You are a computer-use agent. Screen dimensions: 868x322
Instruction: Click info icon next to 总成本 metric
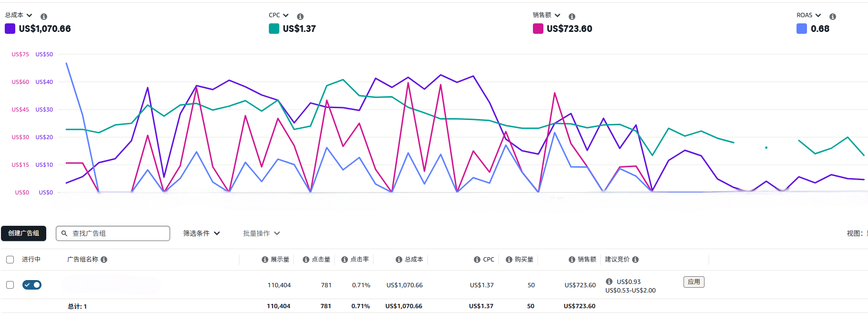44,17
